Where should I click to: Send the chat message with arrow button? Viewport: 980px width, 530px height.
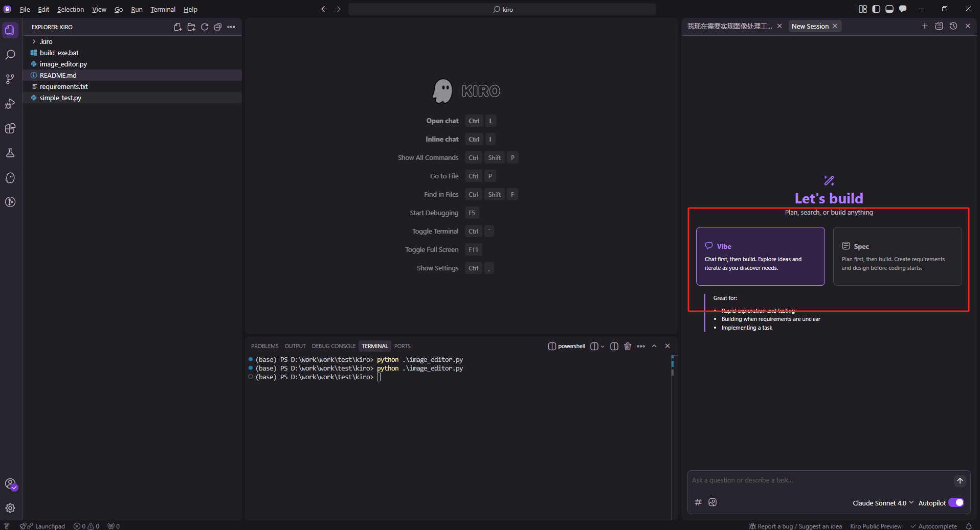(960, 480)
